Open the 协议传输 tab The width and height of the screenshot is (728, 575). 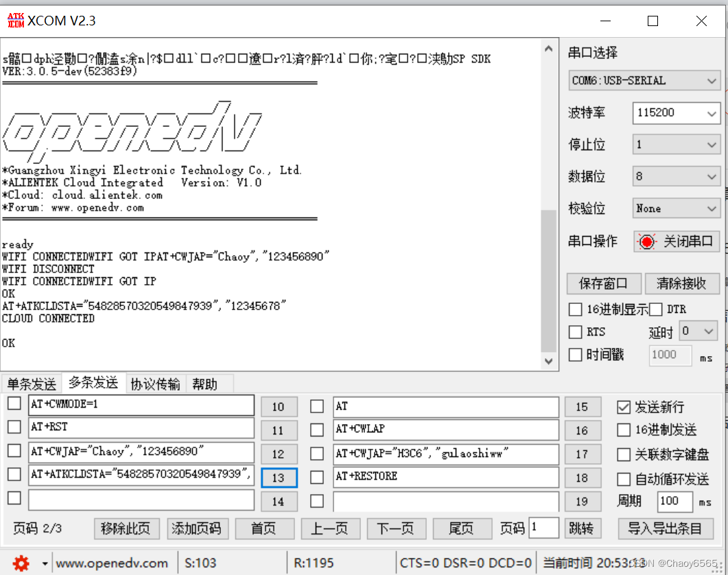(x=155, y=384)
